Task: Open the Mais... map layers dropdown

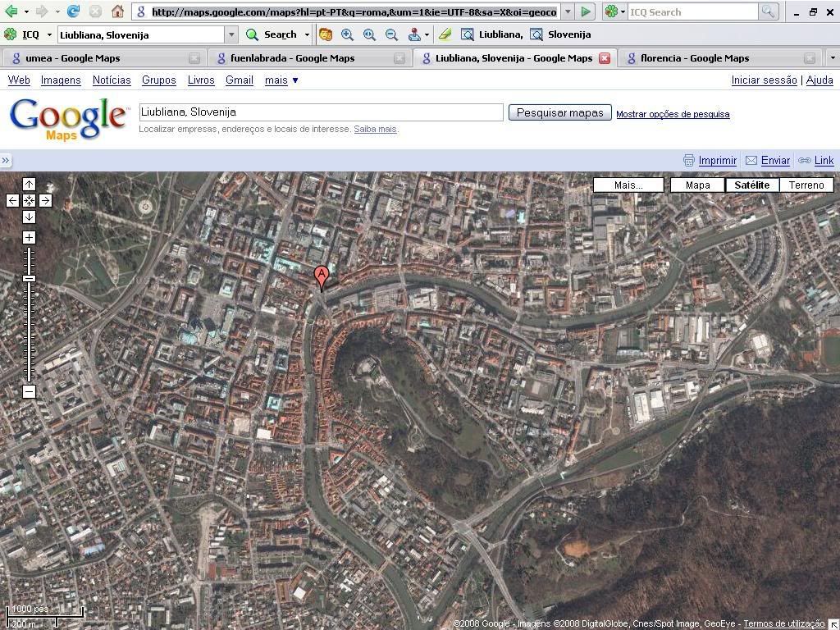Action: [x=628, y=185]
